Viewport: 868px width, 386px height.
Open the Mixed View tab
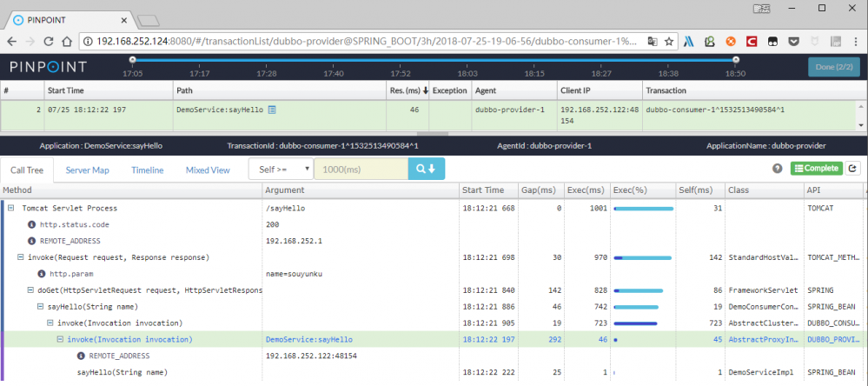(208, 170)
